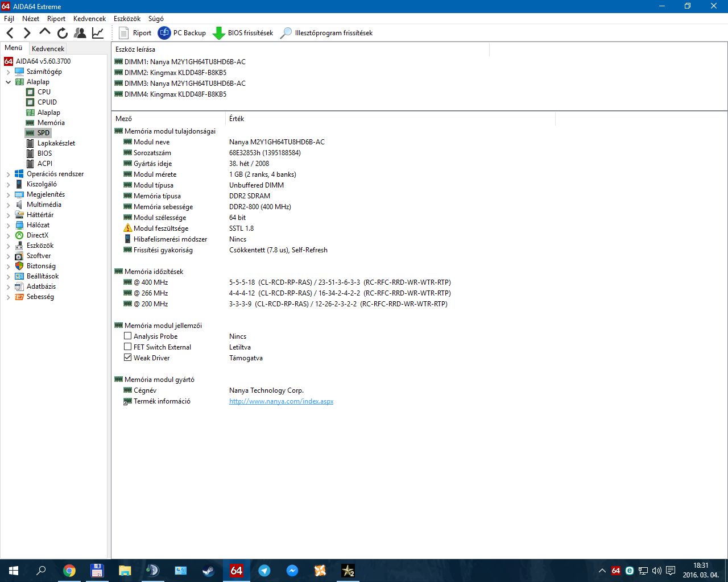
Task: Launch PC Backup from the toolbar
Action: (182, 33)
